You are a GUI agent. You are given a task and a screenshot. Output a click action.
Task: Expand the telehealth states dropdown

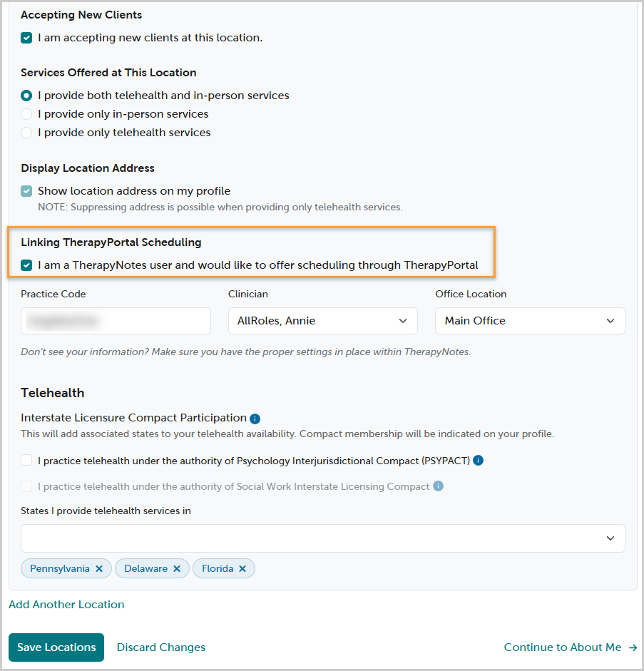[322, 538]
